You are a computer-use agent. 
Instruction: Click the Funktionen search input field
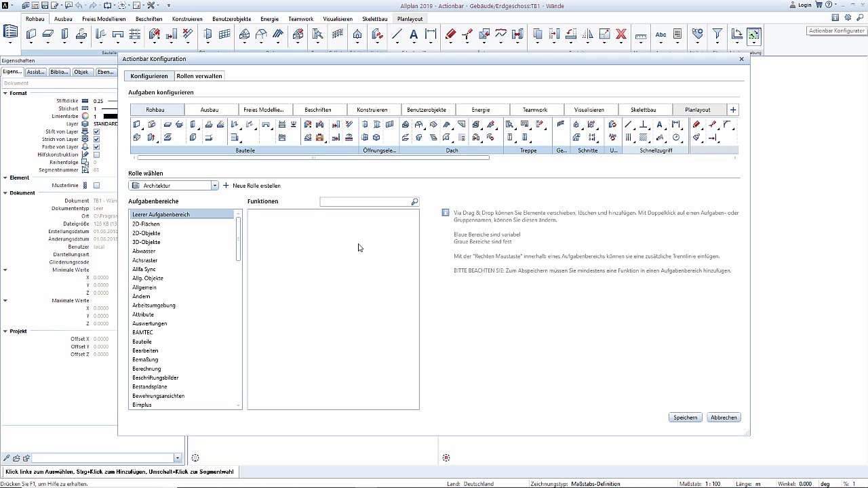tap(365, 202)
